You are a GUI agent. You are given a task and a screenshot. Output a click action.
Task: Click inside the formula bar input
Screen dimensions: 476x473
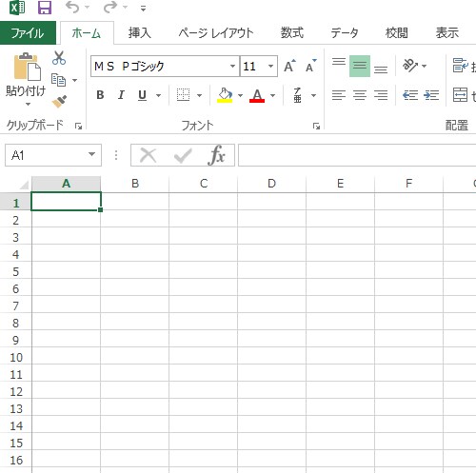coord(357,155)
